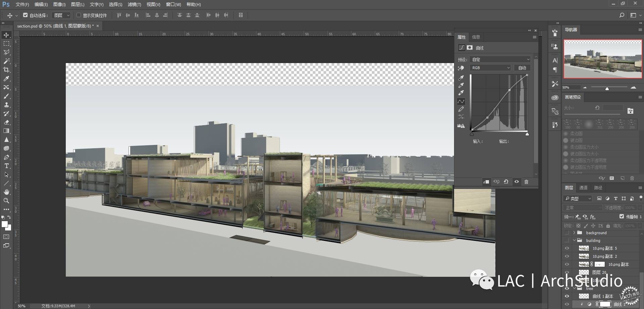Screen dimensions: 644x309
Task: Open the Character panel icon
Action: (x=555, y=60)
